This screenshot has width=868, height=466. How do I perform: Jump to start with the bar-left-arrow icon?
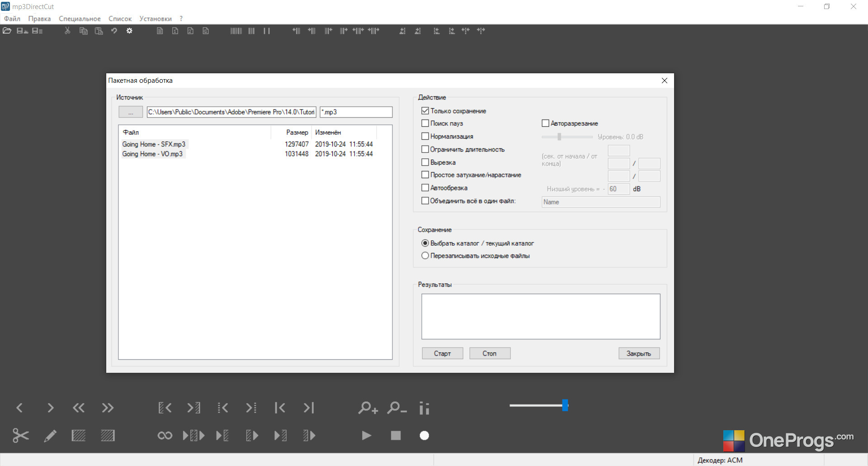(x=280, y=408)
